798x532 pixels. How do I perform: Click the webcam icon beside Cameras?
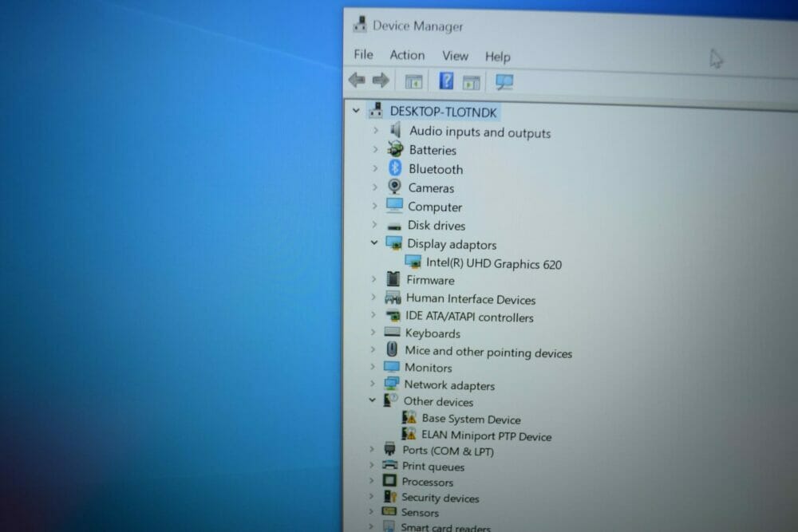(394, 187)
